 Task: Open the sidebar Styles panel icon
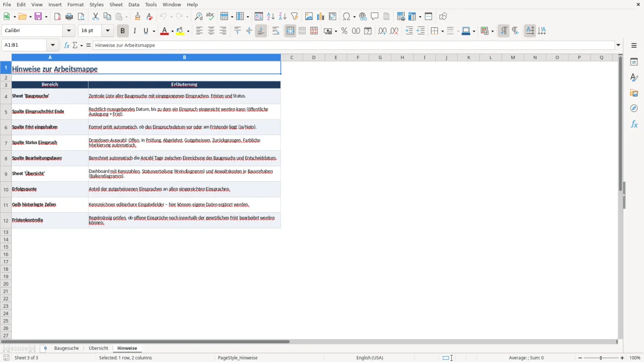point(634,77)
